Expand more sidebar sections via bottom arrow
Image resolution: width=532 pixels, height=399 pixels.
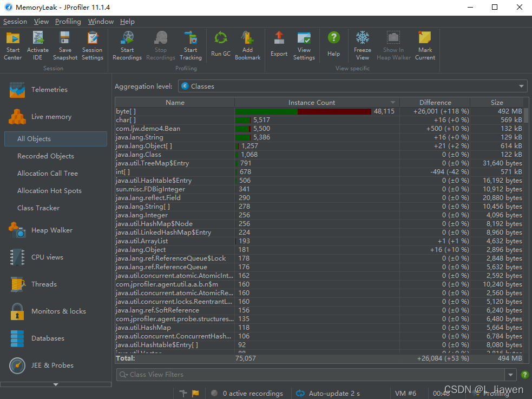point(56,384)
